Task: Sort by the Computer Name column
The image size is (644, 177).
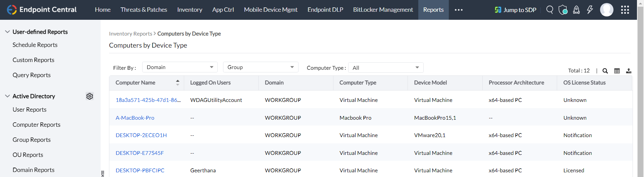Action: 177,82
